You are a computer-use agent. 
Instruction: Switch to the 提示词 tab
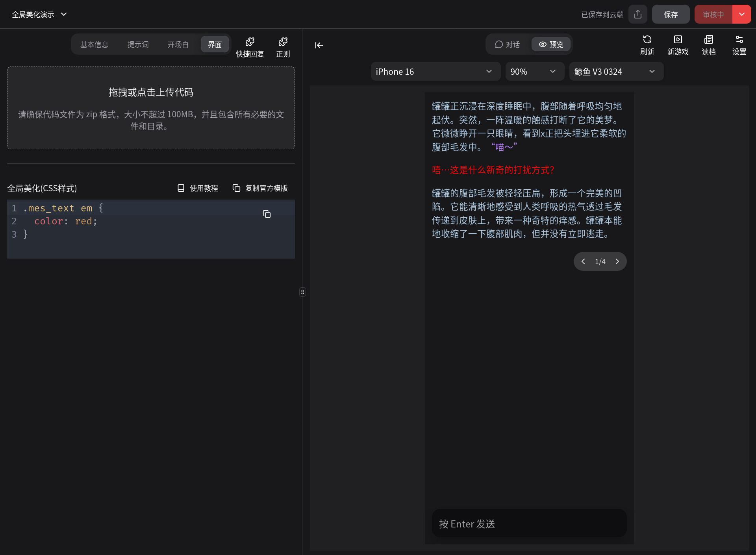click(138, 44)
